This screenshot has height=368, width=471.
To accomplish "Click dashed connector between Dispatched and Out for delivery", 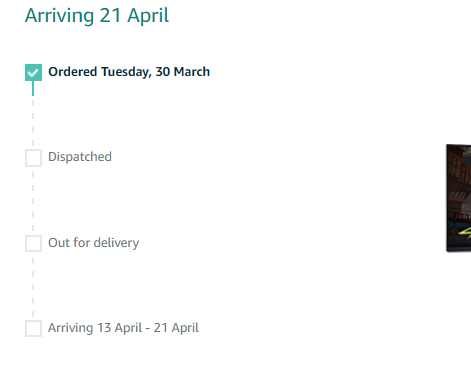I will (33, 202).
